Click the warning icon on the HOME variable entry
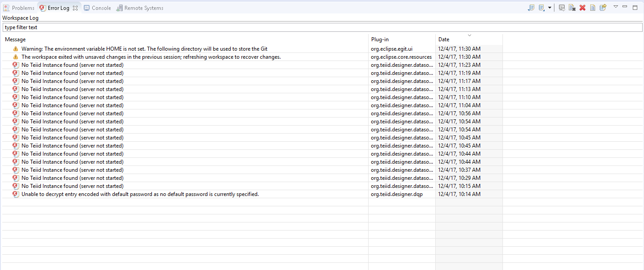The height and width of the screenshot is (270, 644). [x=16, y=49]
